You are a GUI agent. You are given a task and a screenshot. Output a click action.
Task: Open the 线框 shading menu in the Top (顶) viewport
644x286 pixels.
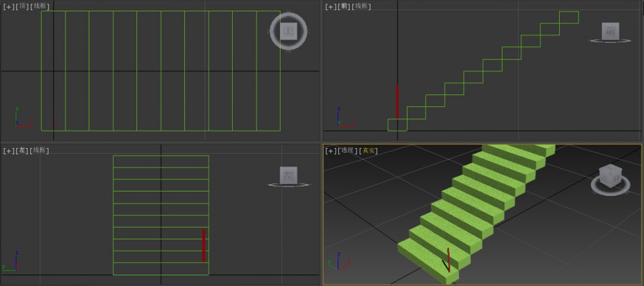click(x=40, y=6)
